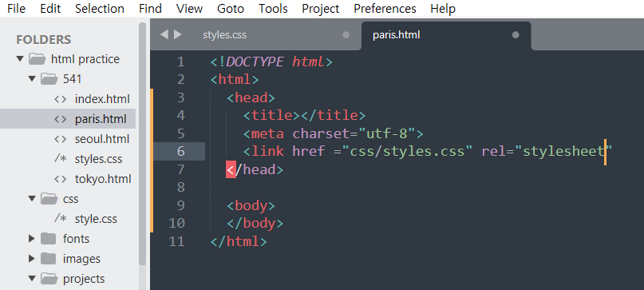This screenshot has height=290, width=644.
Task: Close the styles.css tab via its unsaved dot
Action: [x=346, y=35]
